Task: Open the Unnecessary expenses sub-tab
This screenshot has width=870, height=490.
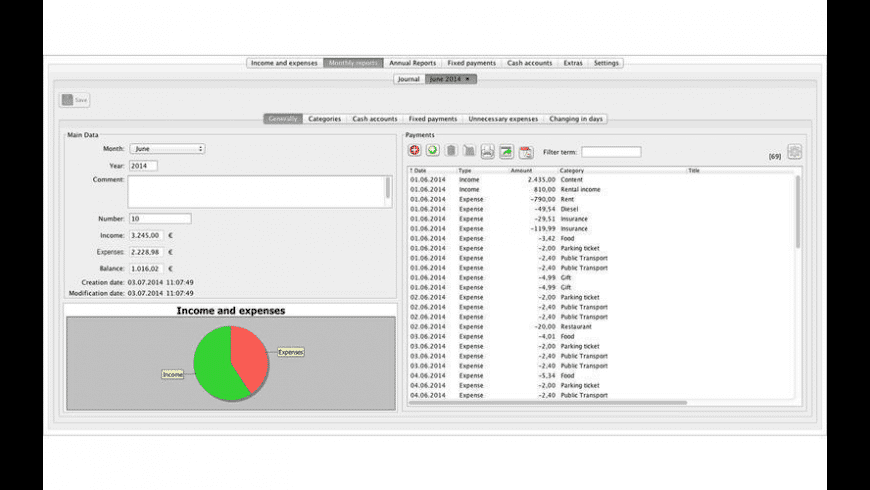Action: 503,119
